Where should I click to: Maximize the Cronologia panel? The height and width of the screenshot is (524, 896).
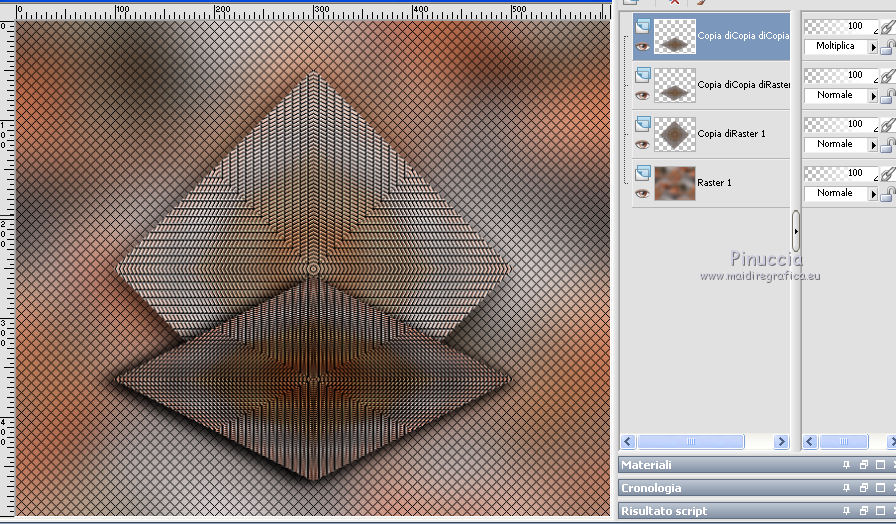click(x=881, y=488)
